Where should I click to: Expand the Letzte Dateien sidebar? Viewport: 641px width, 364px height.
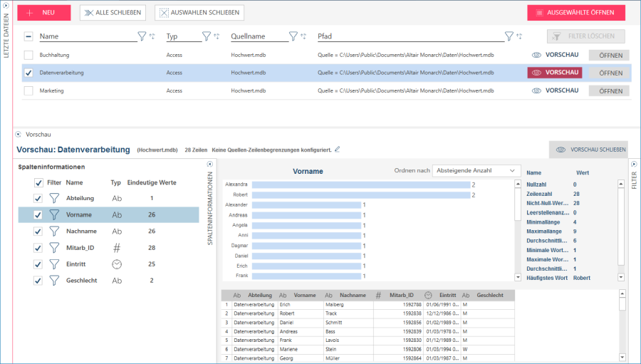(6, 5)
